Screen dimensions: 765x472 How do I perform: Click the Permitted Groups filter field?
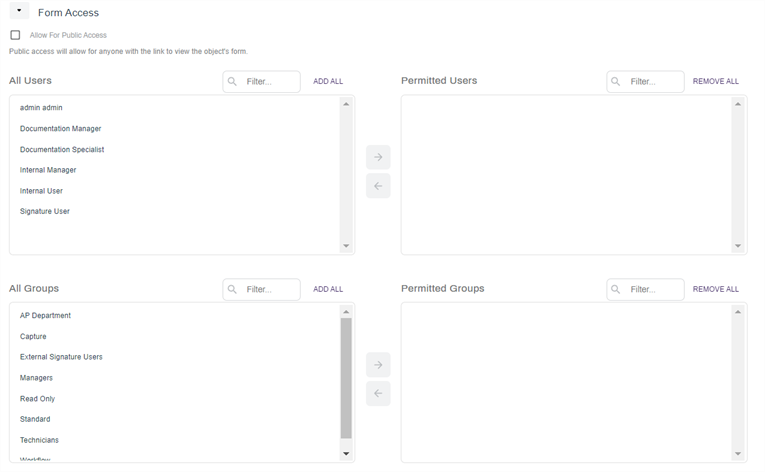tap(645, 289)
